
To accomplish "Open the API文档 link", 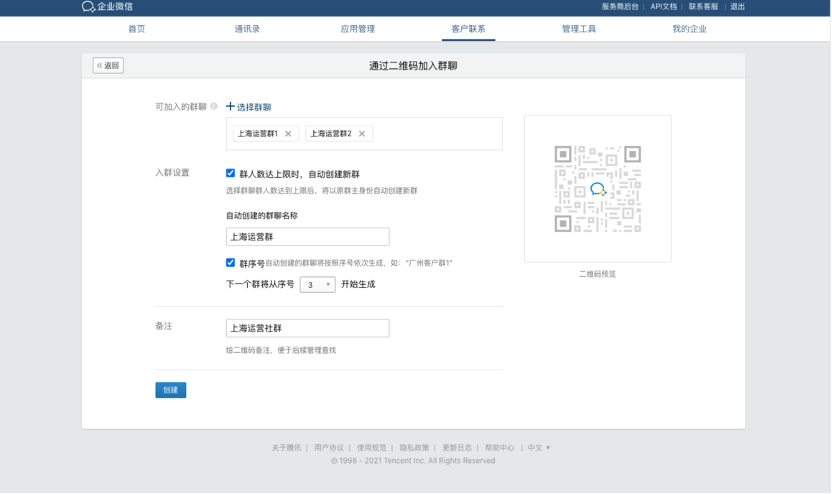I will pos(664,6).
